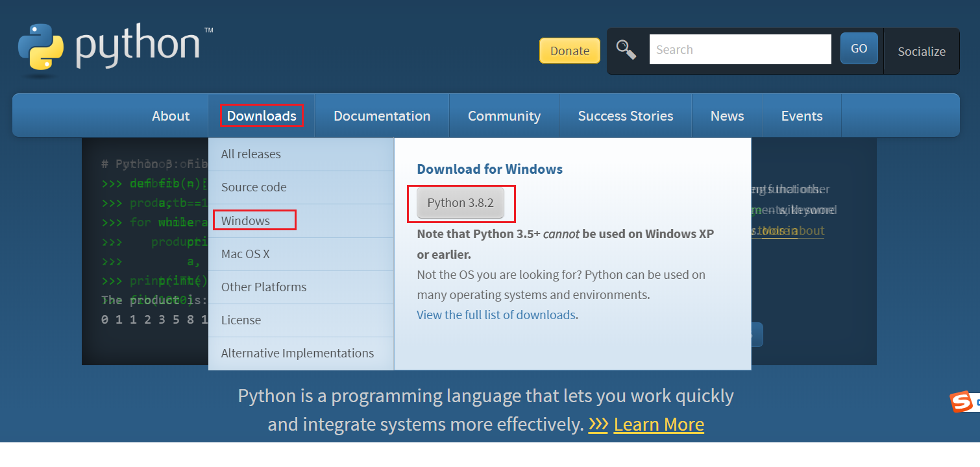The image size is (980, 467).
Task: Select Alternative Implementations entry
Action: tap(301, 353)
